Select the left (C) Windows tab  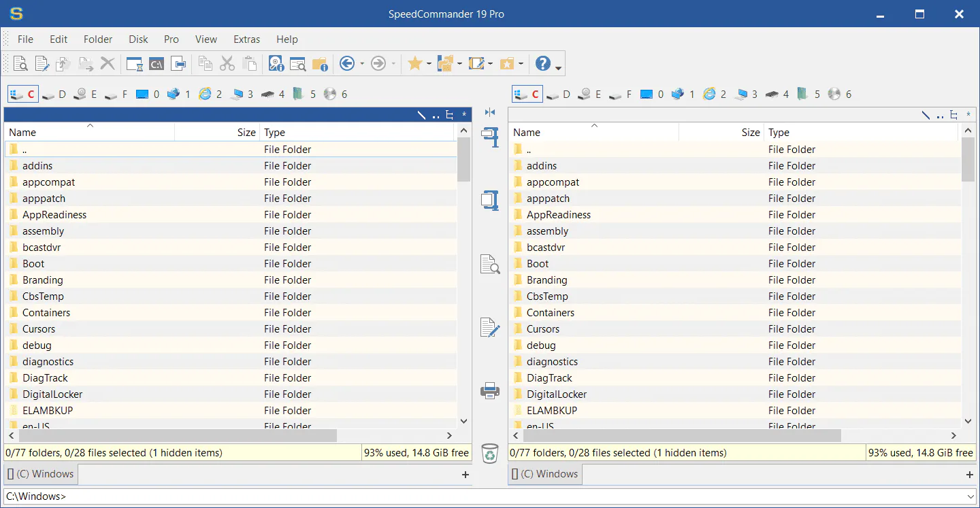41,474
